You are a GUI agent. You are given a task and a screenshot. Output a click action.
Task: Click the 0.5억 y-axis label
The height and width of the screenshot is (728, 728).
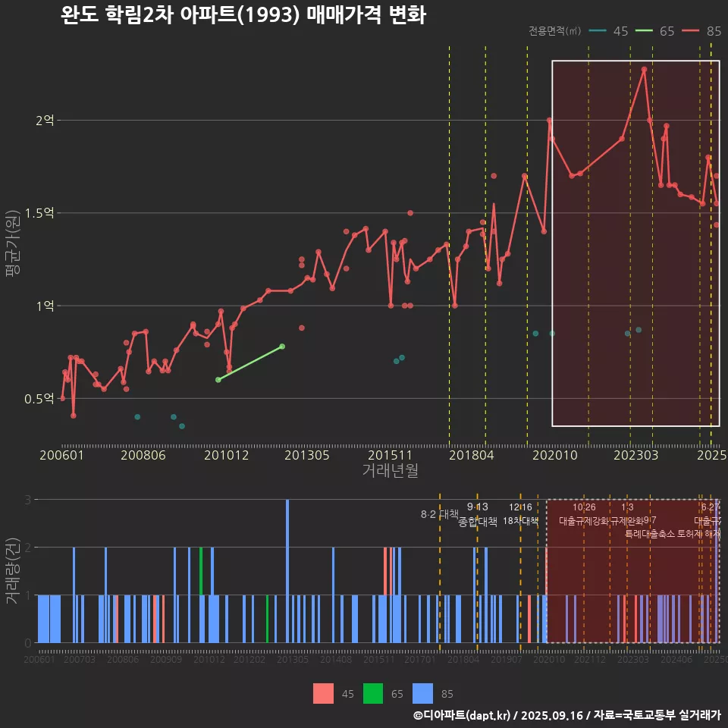point(39,399)
